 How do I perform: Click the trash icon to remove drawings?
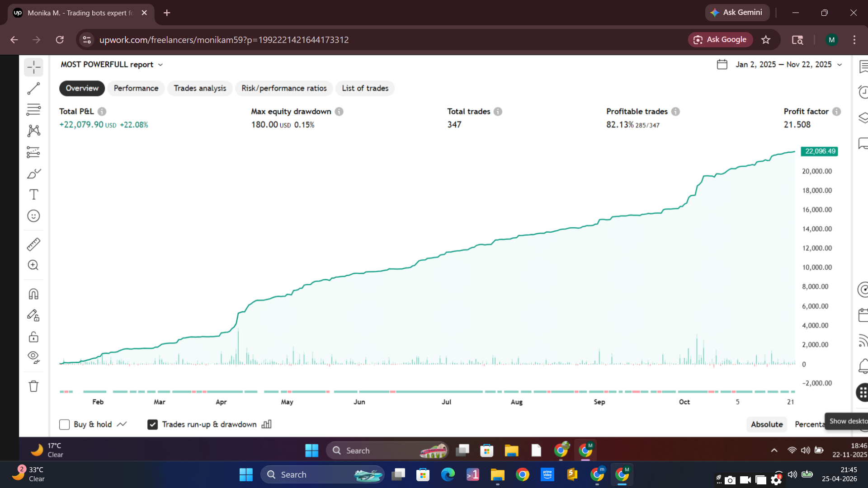pos(33,386)
